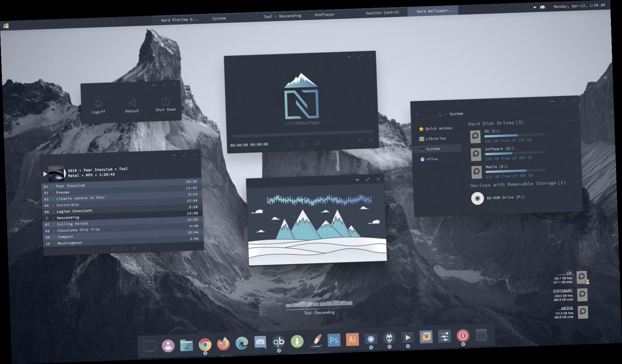Screen dimensions: 622x364
Task: Toggle the playlist view in Nord Media Player
Action: coord(360,140)
